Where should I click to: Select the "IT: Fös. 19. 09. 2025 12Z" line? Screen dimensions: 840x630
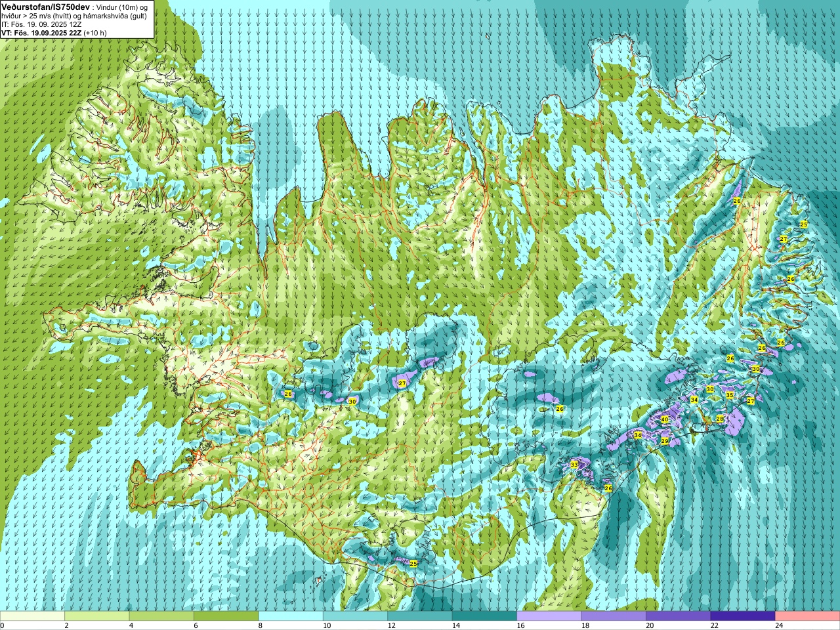pyautogui.click(x=41, y=24)
